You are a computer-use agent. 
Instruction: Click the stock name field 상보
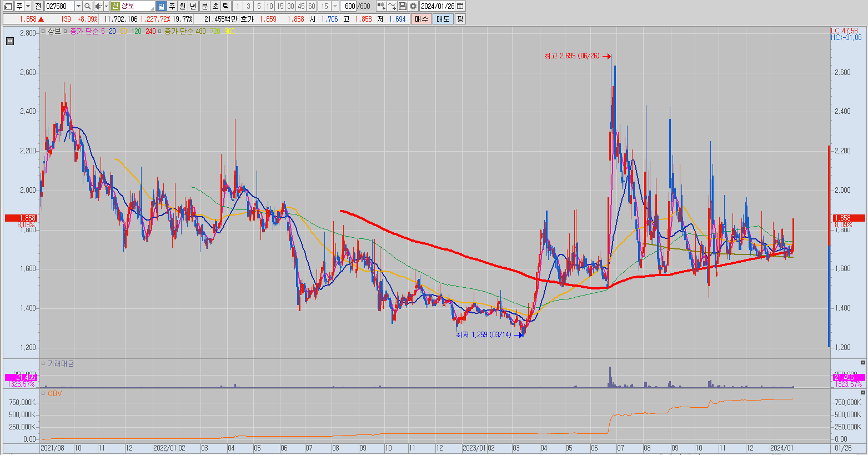(x=137, y=6)
